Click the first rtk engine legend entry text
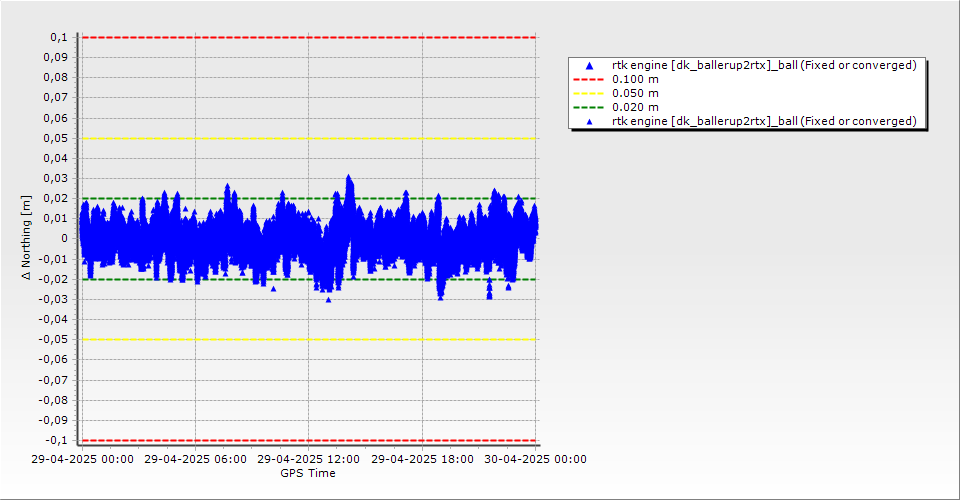The height and width of the screenshot is (500, 960). (764, 65)
